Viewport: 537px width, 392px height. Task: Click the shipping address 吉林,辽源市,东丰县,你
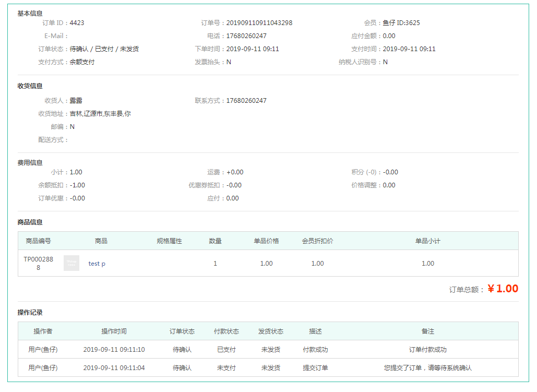click(100, 114)
